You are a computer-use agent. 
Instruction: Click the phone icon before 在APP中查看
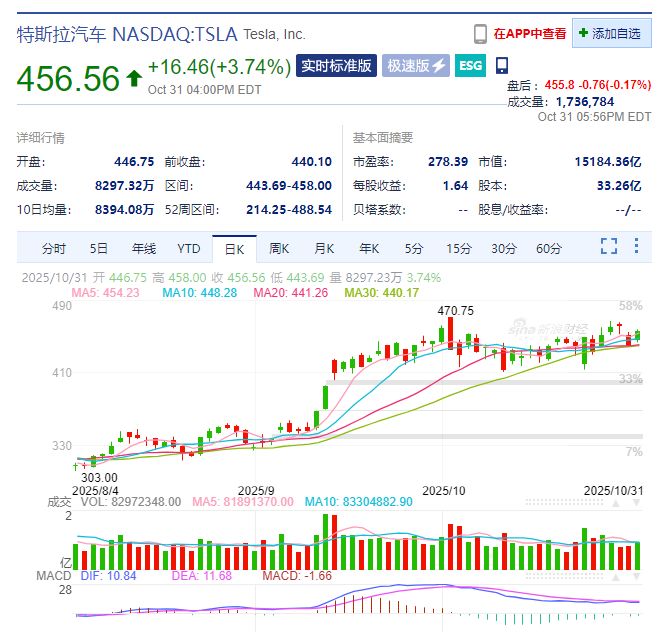tap(480, 33)
